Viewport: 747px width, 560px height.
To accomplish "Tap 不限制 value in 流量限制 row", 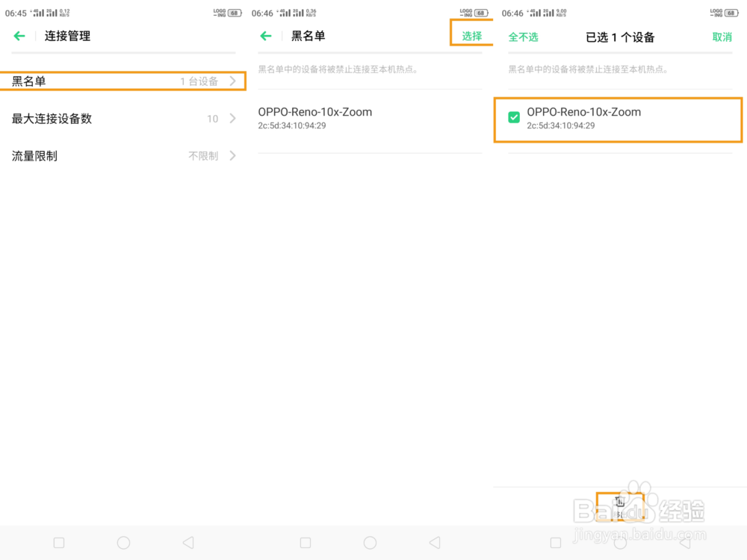I will pyautogui.click(x=203, y=156).
